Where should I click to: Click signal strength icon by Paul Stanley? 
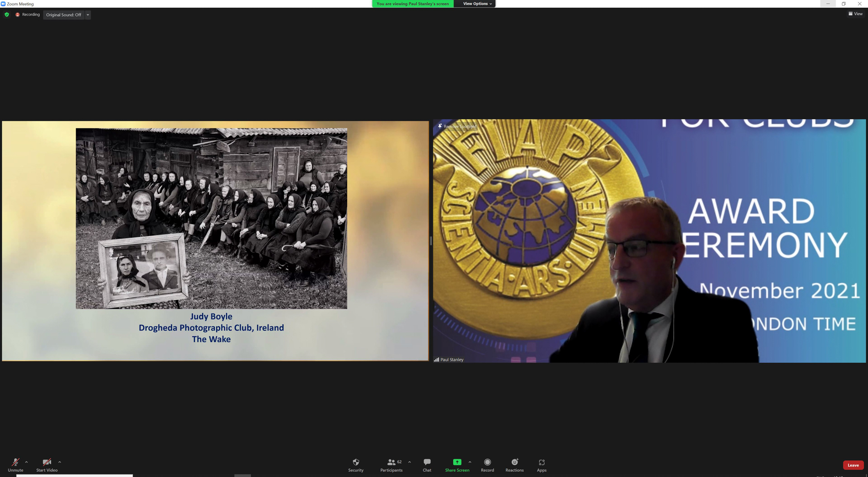tap(436, 360)
